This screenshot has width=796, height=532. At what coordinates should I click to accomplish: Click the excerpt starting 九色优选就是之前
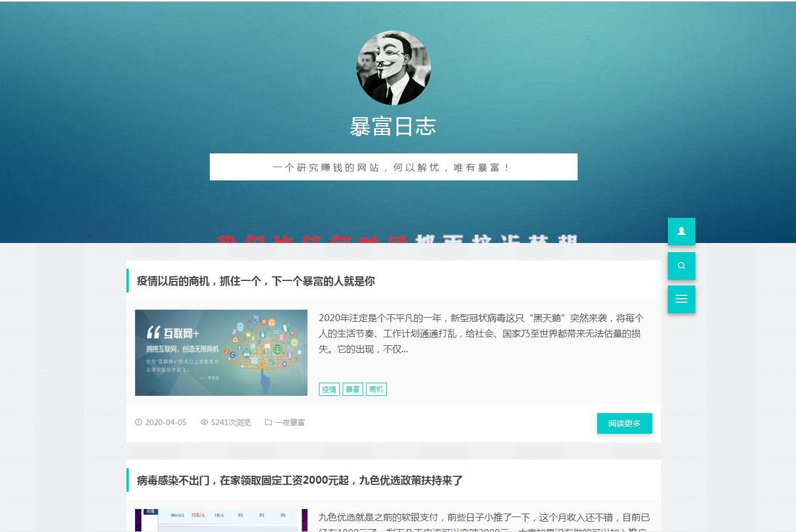pyautogui.click(x=484, y=521)
